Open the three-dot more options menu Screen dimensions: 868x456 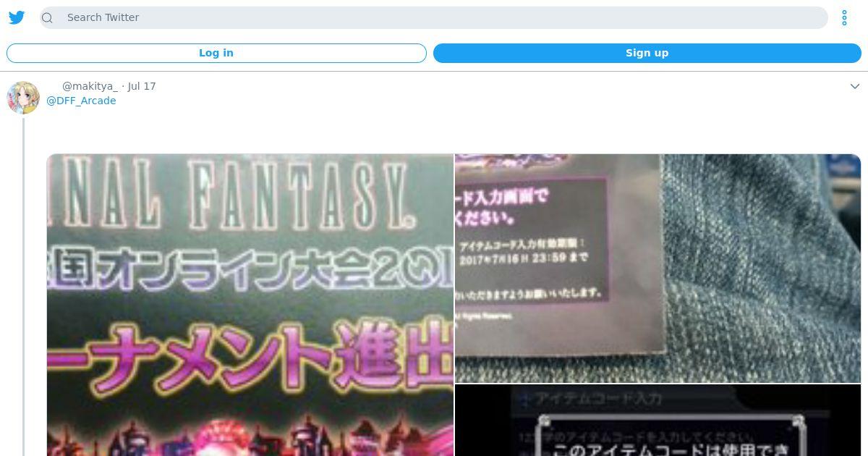pos(844,17)
